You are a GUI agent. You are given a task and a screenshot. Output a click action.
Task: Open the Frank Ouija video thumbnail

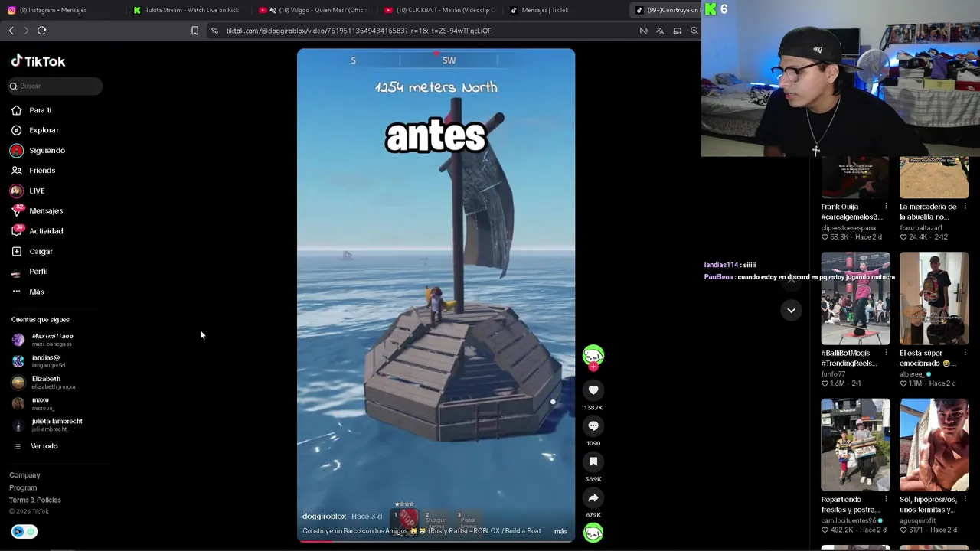(855, 178)
